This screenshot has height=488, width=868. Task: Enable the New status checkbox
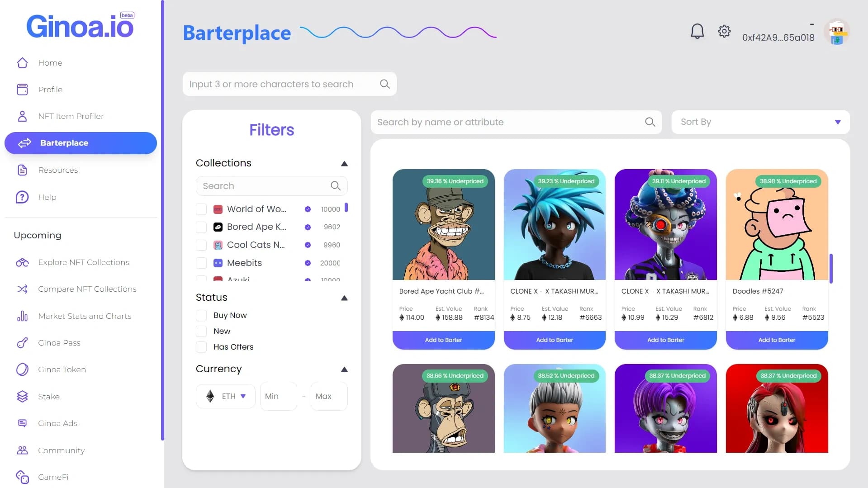click(201, 331)
